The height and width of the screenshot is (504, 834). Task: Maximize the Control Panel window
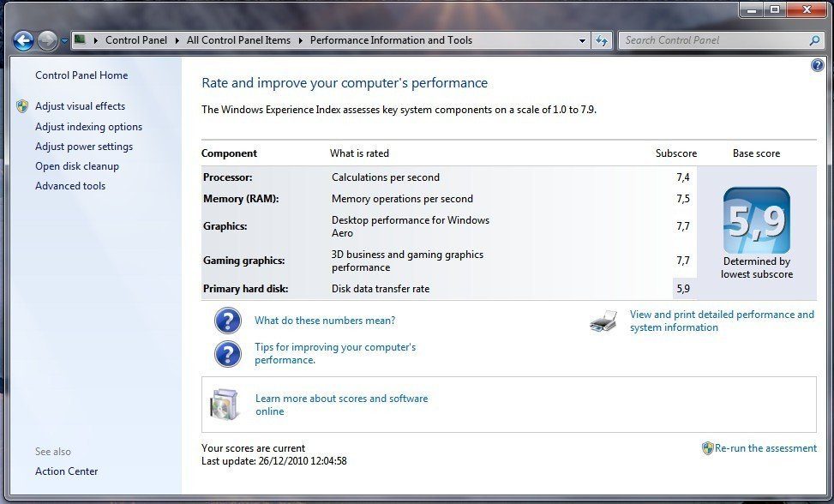coord(775,9)
